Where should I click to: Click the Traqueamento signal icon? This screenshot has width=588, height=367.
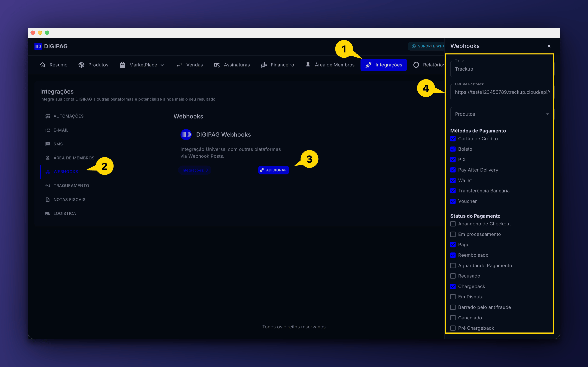(x=48, y=186)
